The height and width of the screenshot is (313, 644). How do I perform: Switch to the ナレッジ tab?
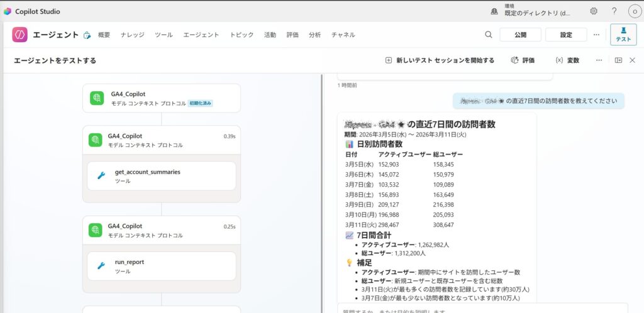132,35
